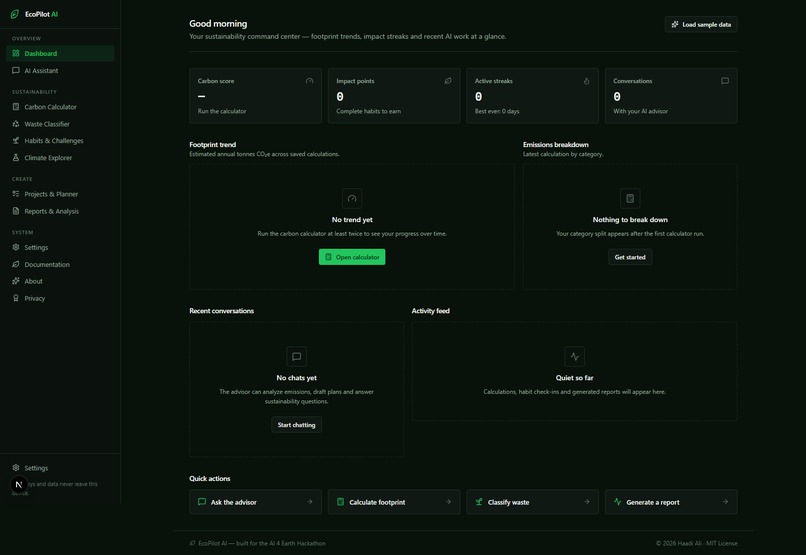This screenshot has width=806, height=555.
Task: Open the bottom Settings link in sidebar
Action: tap(60, 468)
